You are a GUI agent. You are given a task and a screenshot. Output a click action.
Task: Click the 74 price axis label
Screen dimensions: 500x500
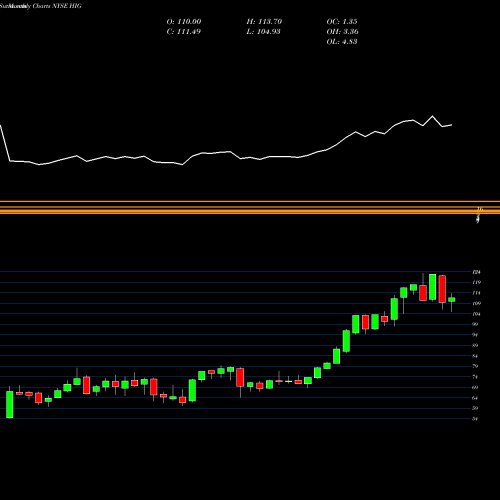tap(475, 377)
